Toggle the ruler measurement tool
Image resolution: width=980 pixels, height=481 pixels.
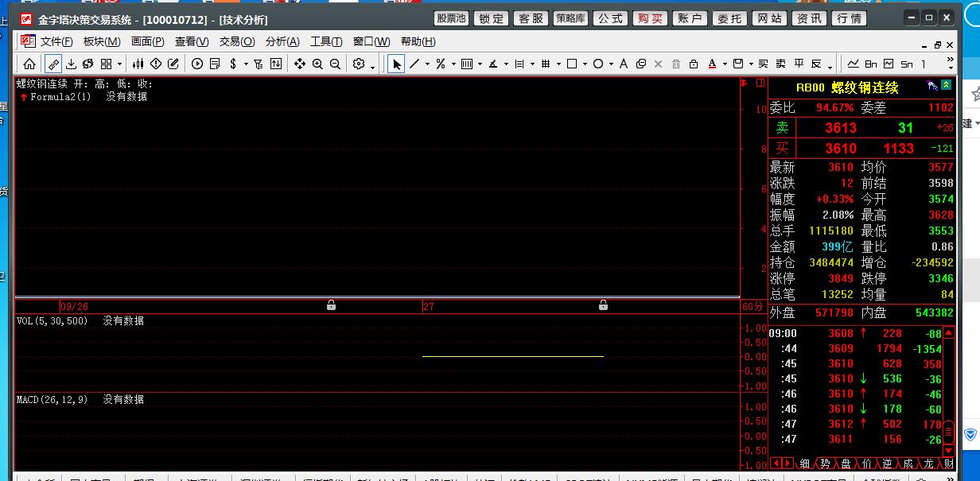click(53, 64)
